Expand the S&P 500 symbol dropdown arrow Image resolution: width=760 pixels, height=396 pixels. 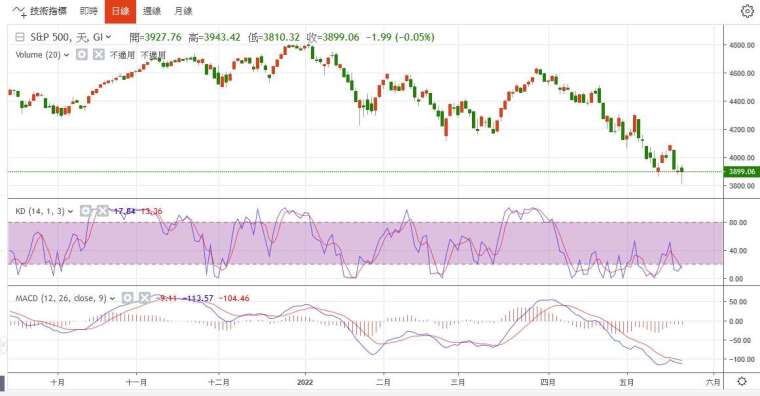(108, 37)
